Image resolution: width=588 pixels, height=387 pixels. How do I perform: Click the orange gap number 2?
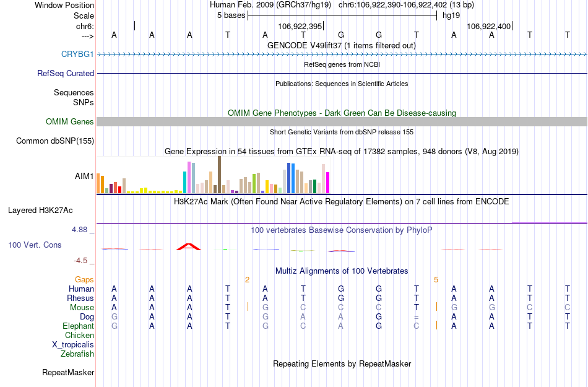pyautogui.click(x=247, y=280)
